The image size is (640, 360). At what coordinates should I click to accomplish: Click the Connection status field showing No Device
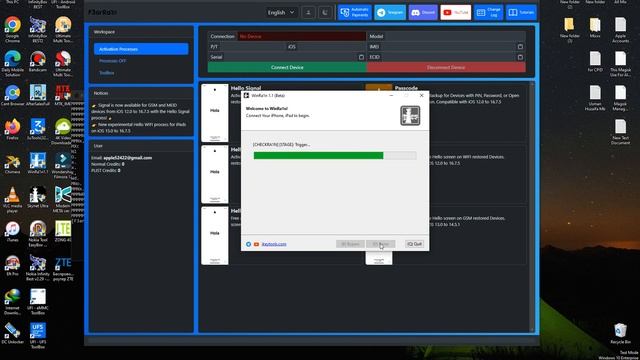tap(301, 36)
